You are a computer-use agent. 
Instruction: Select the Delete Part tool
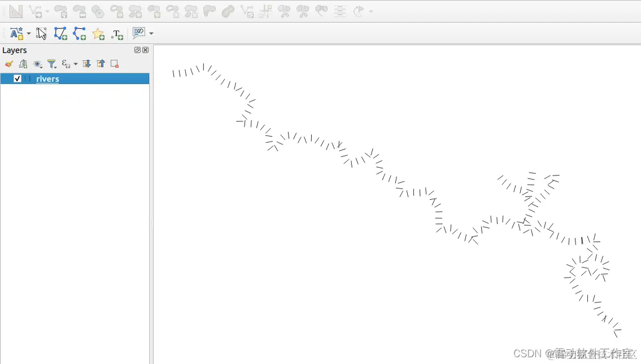[191, 11]
